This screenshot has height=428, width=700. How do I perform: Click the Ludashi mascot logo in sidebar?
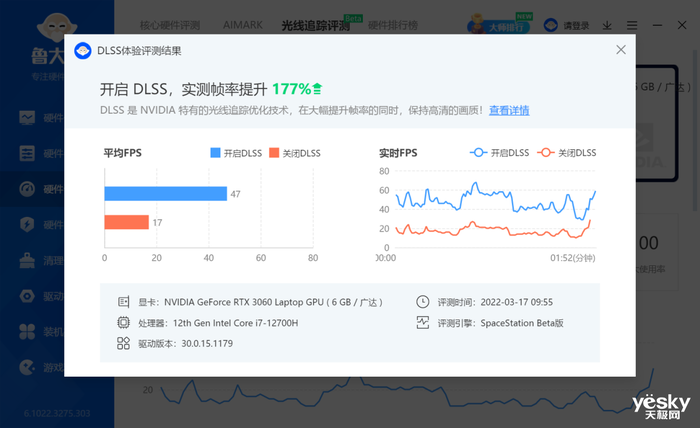tap(56, 28)
